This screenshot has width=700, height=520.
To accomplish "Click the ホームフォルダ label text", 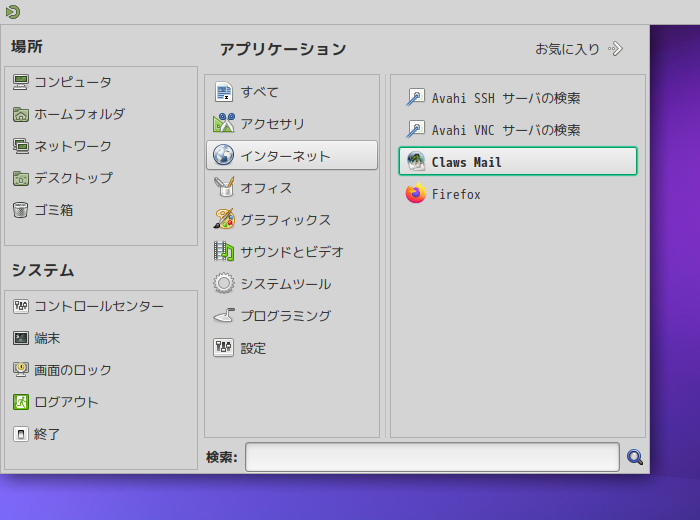I will click(x=79, y=114).
